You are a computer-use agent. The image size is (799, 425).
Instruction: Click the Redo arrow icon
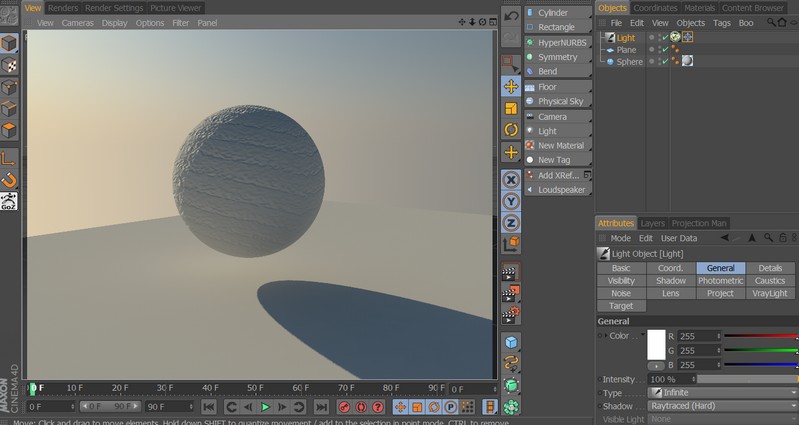[511, 37]
